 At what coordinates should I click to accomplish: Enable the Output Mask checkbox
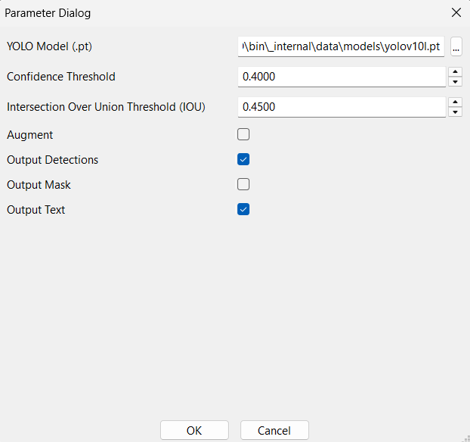click(x=243, y=184)
